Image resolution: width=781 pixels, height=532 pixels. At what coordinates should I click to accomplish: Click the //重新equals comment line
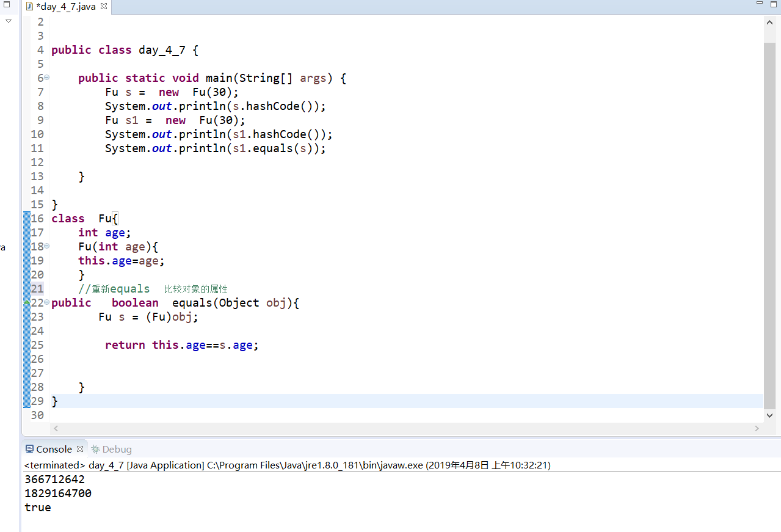click(x=153, y=289)
